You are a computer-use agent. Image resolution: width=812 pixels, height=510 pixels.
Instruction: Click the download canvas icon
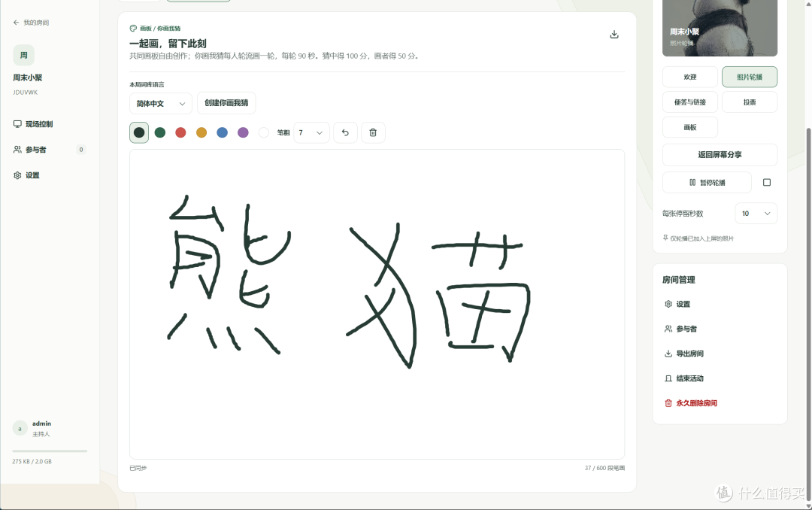[x=614, y=34]
